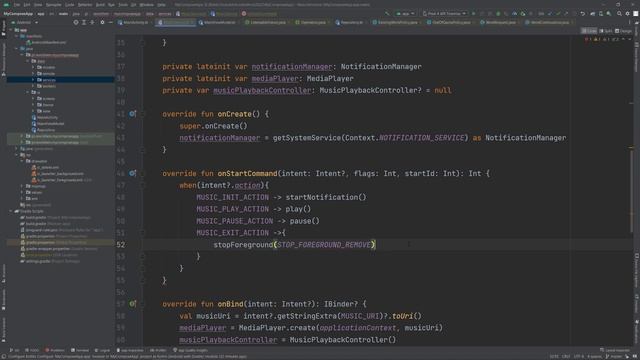This screenshot has width=640, height=360.
Task: Collapse the manifests folder arrow
Action: pos(17,36)
